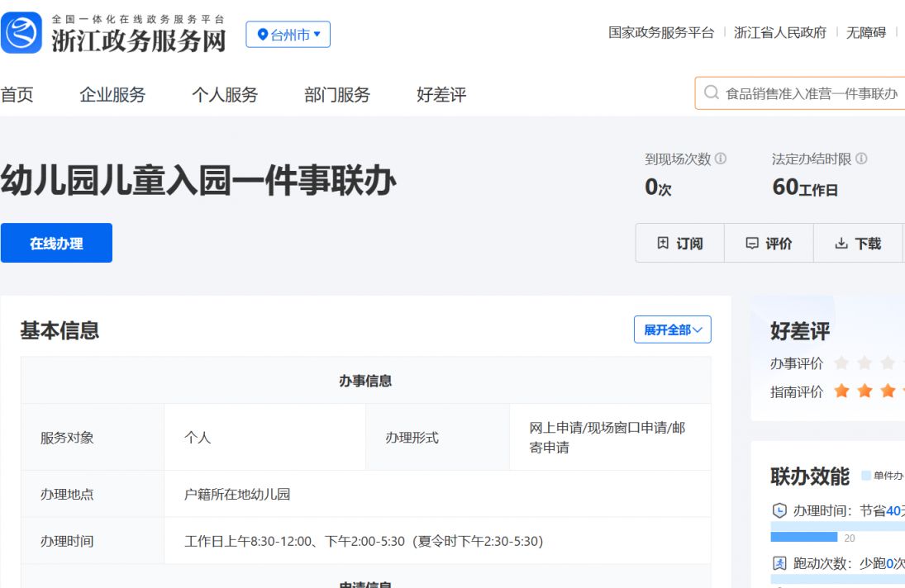Click the second orange star of 指南评价
Screen dimensions: 905x588
coord(865,391)
